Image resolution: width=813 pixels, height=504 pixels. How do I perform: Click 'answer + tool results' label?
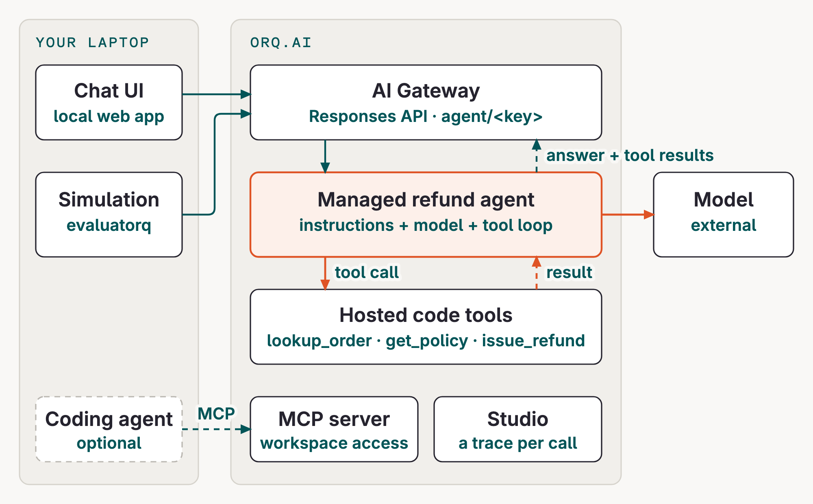click(630, 155)
